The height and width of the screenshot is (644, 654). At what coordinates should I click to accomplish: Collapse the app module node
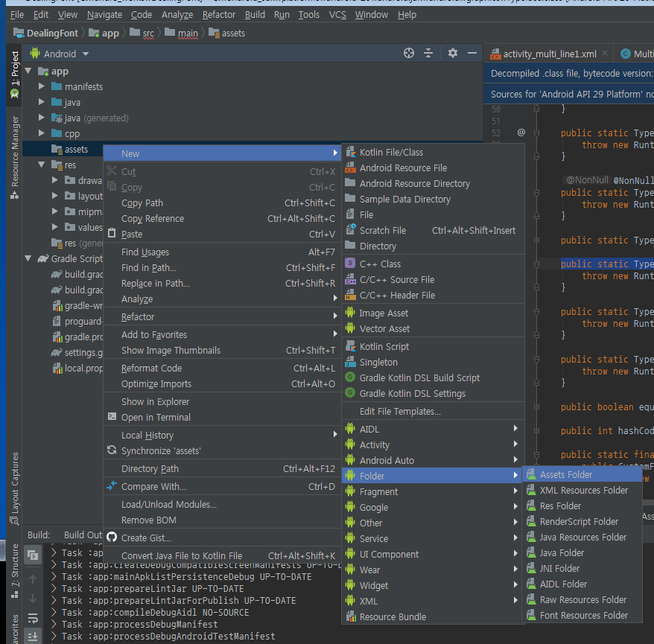pyautogui.click(x=28, y=71)
